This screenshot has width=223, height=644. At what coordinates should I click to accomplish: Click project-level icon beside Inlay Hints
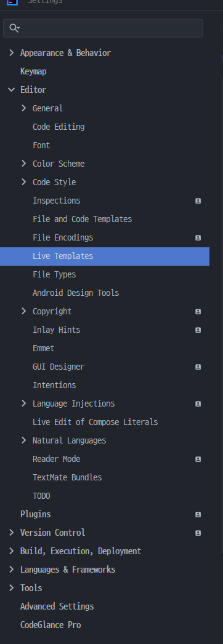click(198, 330)
